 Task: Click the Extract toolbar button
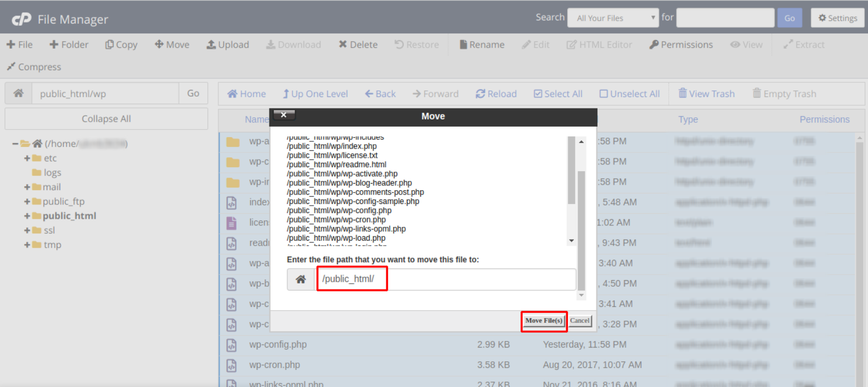click(x=804, y=44)
